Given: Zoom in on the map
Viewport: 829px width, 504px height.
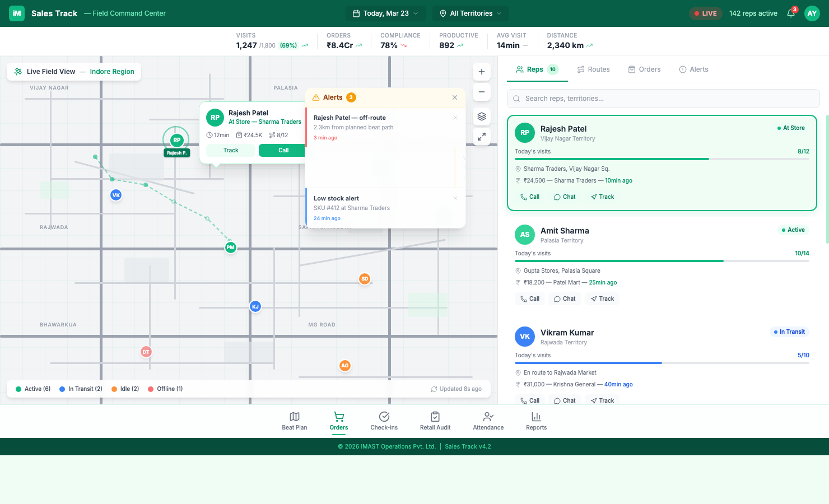Looking at the screenshot, I should (481, 72).
